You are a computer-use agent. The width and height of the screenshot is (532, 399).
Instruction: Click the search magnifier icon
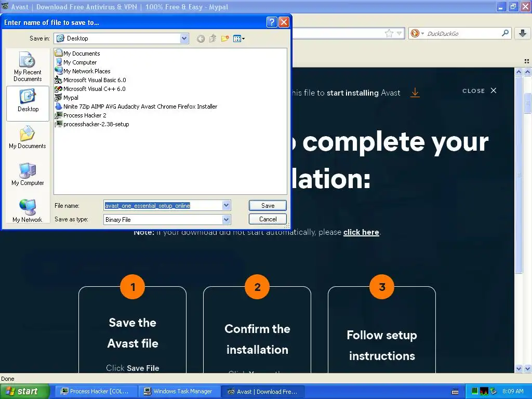[505, 33]
